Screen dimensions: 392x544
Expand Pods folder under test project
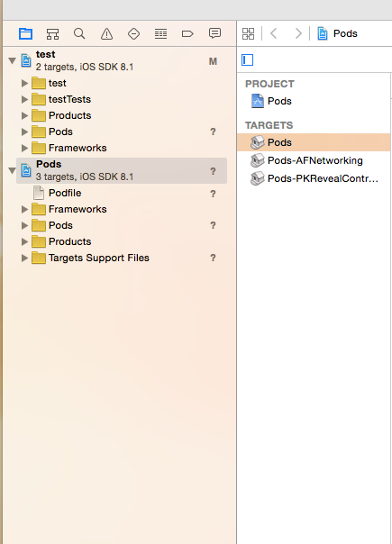click(x=24, y=131)
